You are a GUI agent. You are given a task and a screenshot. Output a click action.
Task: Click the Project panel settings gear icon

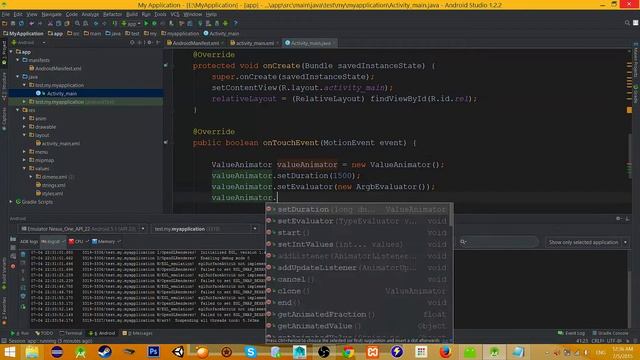coord(149,42)
